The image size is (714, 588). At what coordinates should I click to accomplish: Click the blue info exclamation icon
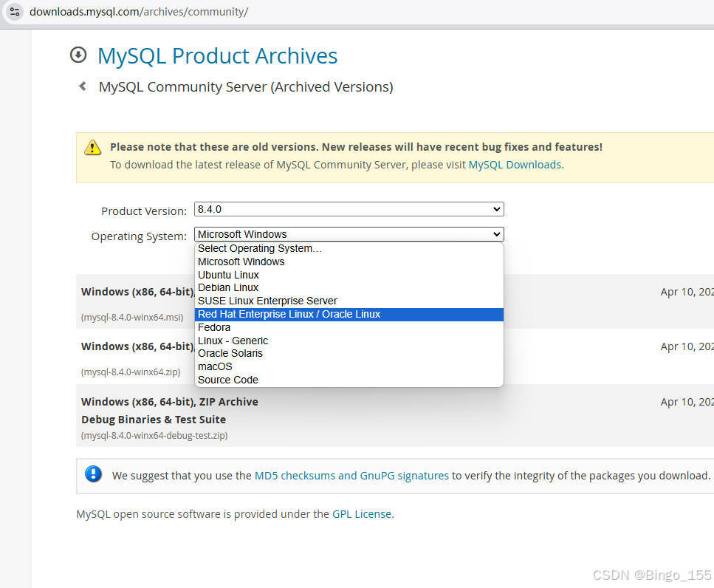93,474
